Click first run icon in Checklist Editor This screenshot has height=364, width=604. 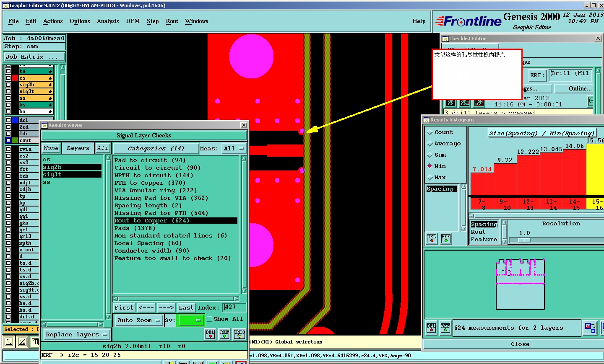tap(451, 103)
